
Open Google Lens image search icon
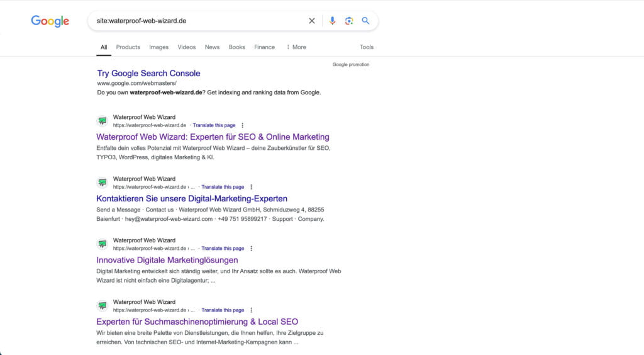(x=348, y=21)
